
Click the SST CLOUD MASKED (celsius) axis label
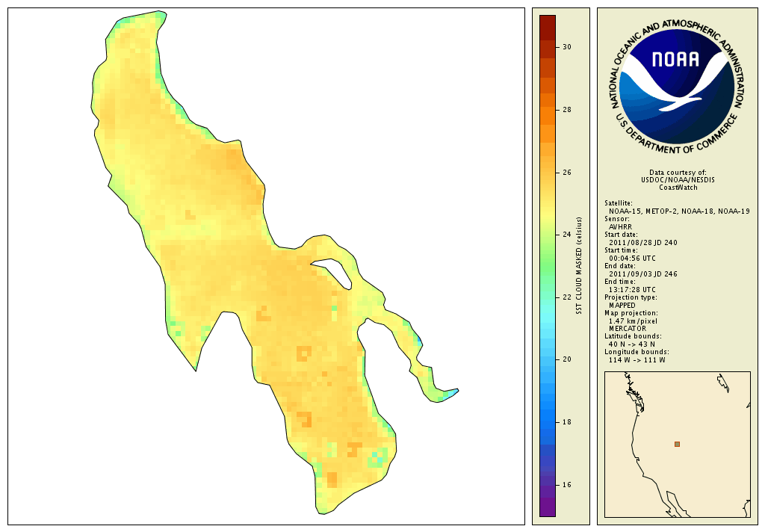[x=579, y=265]
